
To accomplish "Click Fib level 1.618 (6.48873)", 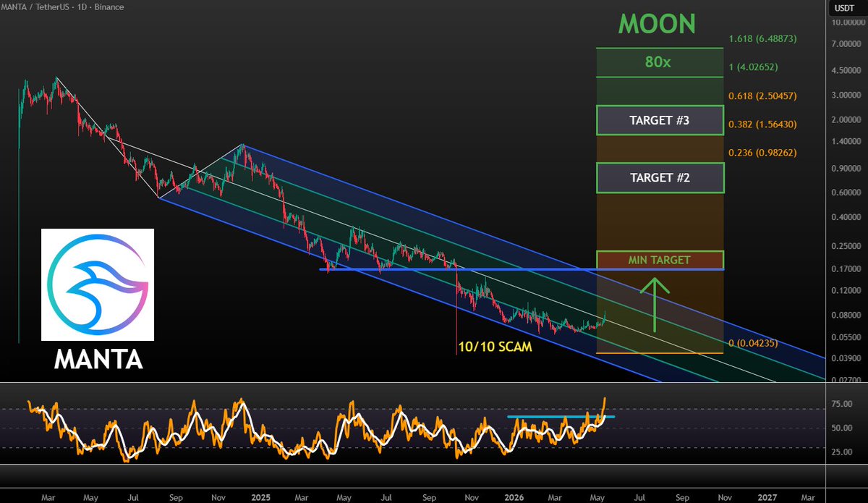I will [x=762, y=38].
